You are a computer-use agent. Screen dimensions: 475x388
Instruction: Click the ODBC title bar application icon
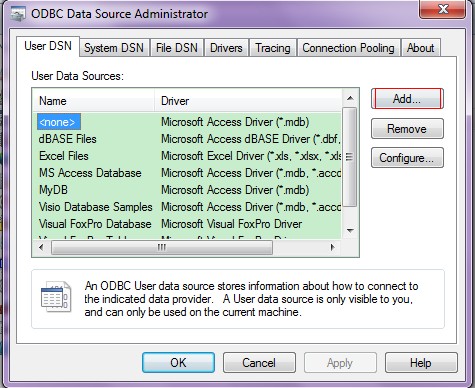coord(18,14)
